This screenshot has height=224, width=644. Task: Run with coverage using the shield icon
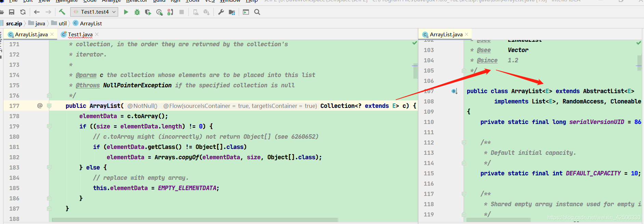(x=148, y=12)
